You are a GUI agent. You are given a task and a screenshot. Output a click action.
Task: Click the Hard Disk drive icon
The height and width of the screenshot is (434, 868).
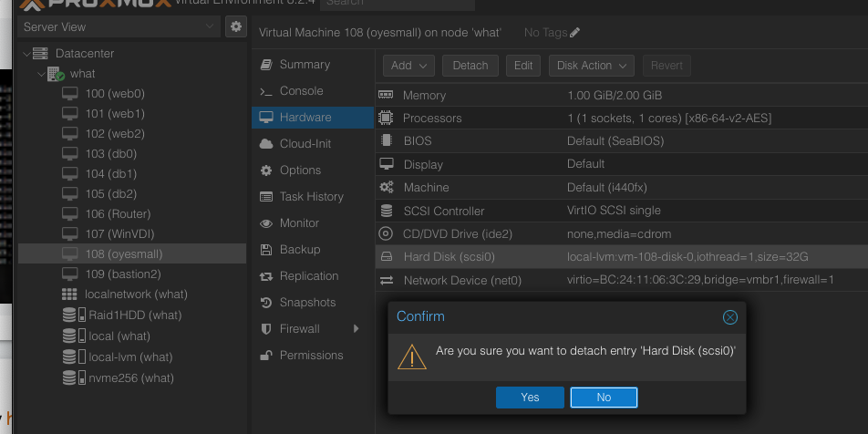tap(387, 257)
